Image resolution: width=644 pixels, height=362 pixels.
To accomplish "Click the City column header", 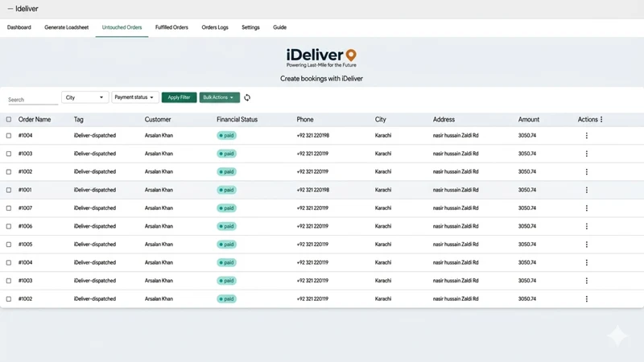I will 380,119.
